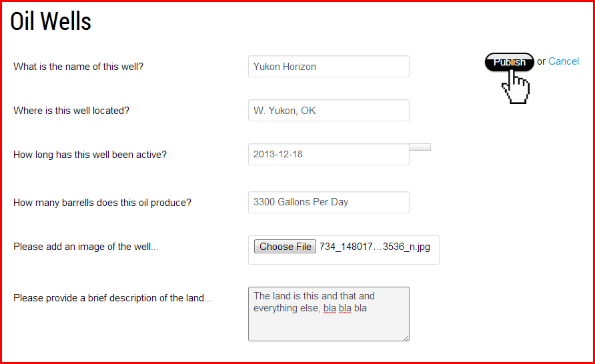Viewport: 595px width, 364px height.
Task: Click the "Where is this well located?" label
Action: (71, 111)
